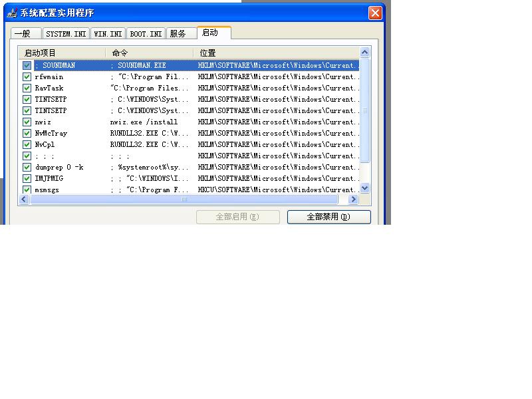
Task: Sort by the 命令 column header
Action: 149,53
